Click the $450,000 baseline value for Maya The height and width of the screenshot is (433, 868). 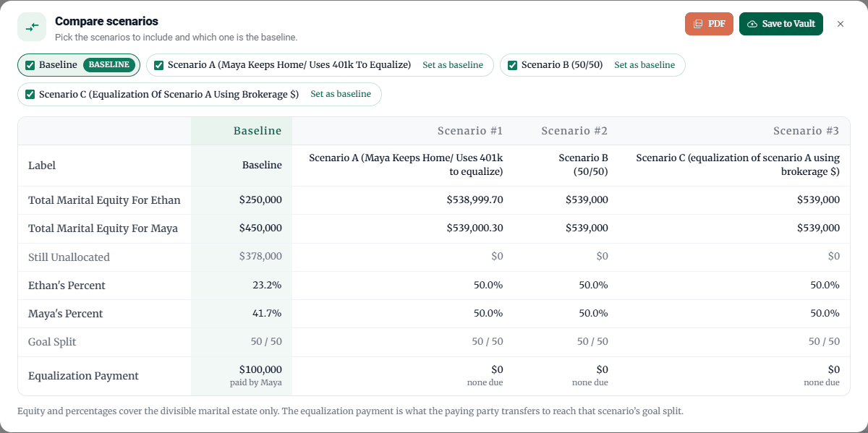click(x=260, y=228)
